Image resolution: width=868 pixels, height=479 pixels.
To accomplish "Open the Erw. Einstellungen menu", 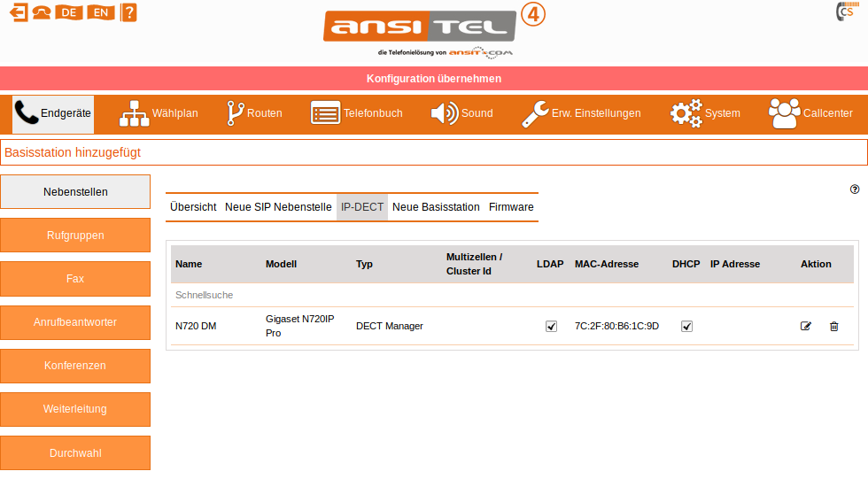I will [580, 113].
